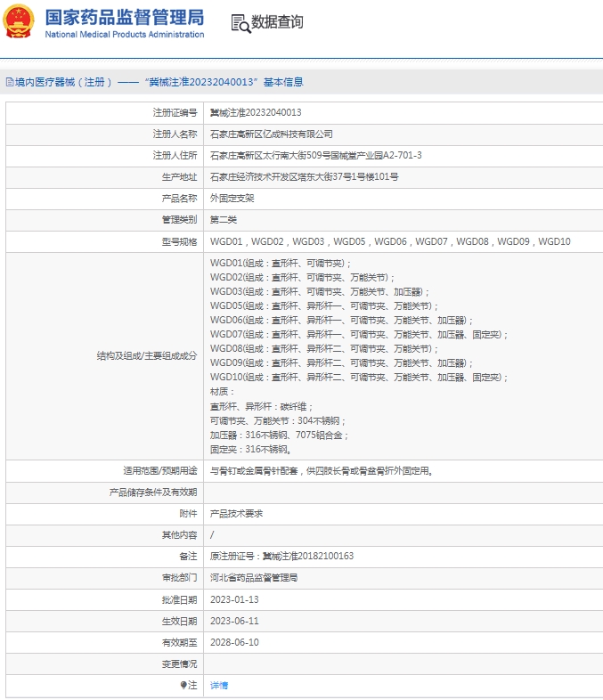Click the WGD07 composition line
Viewport: 603px width, 700px height.
pyautogui.click(x=359, y=335)
